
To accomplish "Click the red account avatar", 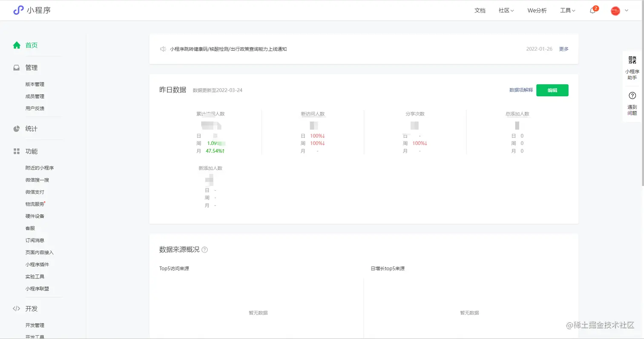I will pos(615,11).
